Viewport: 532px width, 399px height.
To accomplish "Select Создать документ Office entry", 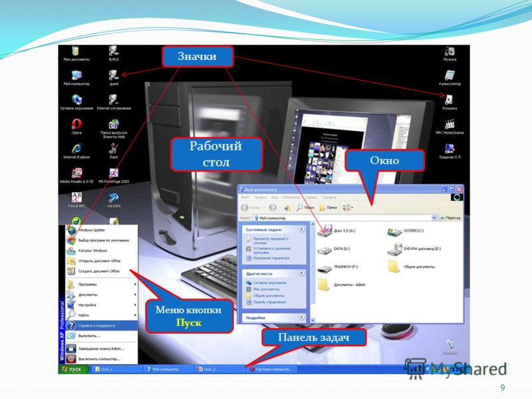I will [x=102, y=271].
